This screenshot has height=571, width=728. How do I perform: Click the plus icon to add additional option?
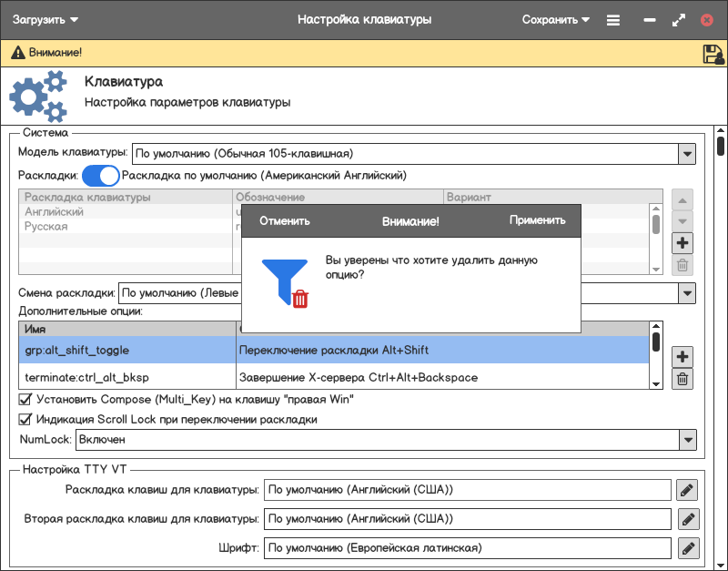(682, 357)
